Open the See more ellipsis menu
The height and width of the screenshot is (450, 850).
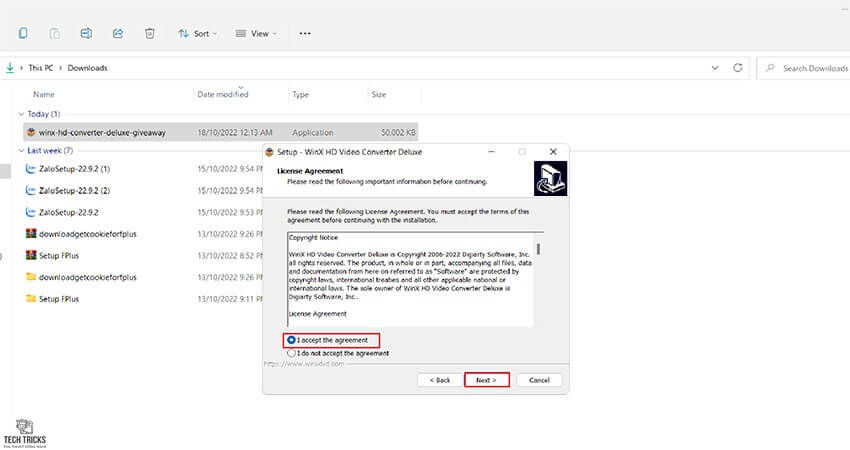coord(305,34)
